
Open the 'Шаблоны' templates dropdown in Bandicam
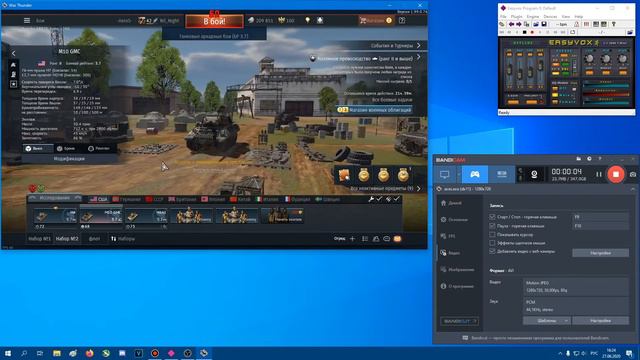tap(547, 321)
